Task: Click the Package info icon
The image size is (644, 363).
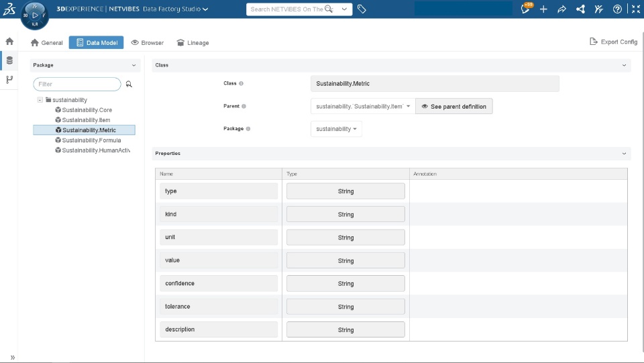Action: point(248,129)
